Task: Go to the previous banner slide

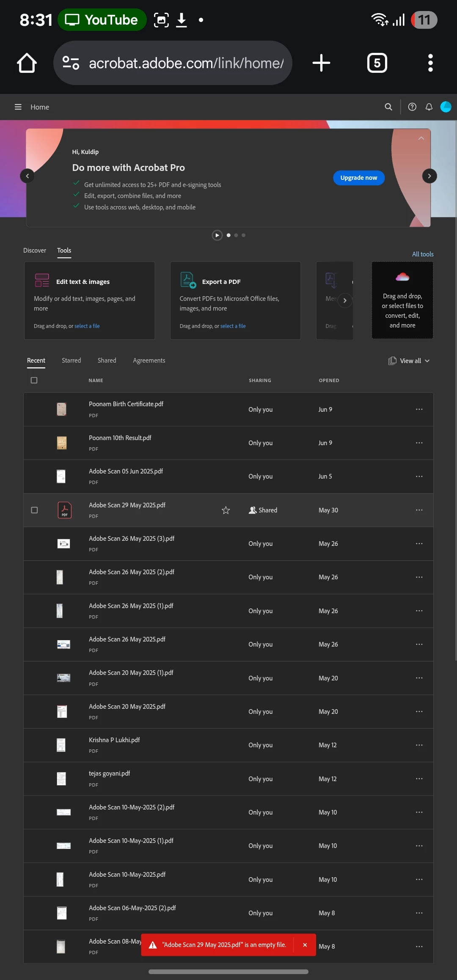Action: point(27,176)
